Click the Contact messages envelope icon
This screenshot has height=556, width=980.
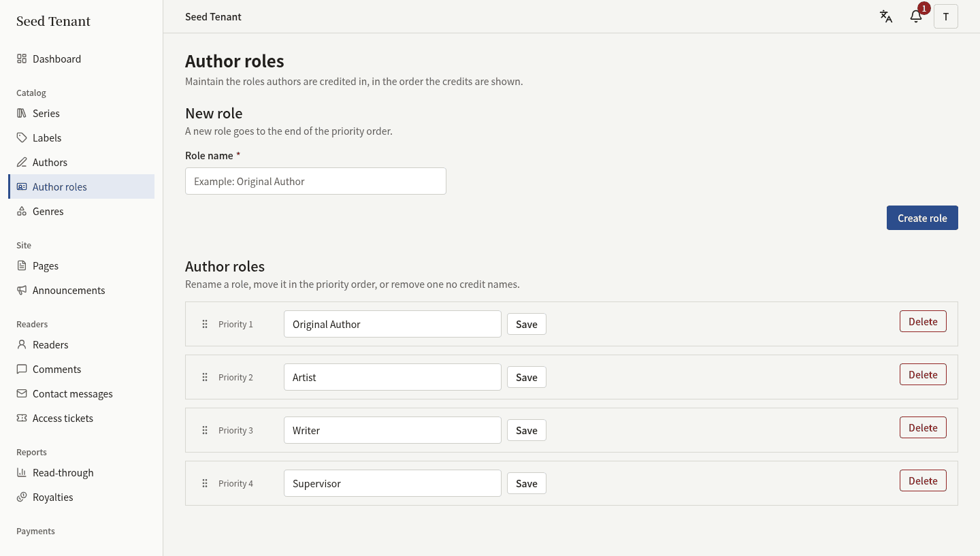(x=22, y=393)
